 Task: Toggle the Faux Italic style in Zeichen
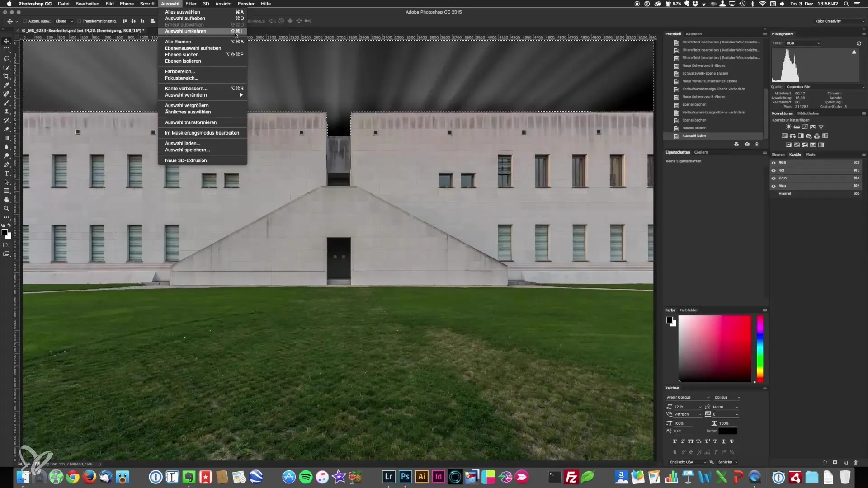(683, 441)
